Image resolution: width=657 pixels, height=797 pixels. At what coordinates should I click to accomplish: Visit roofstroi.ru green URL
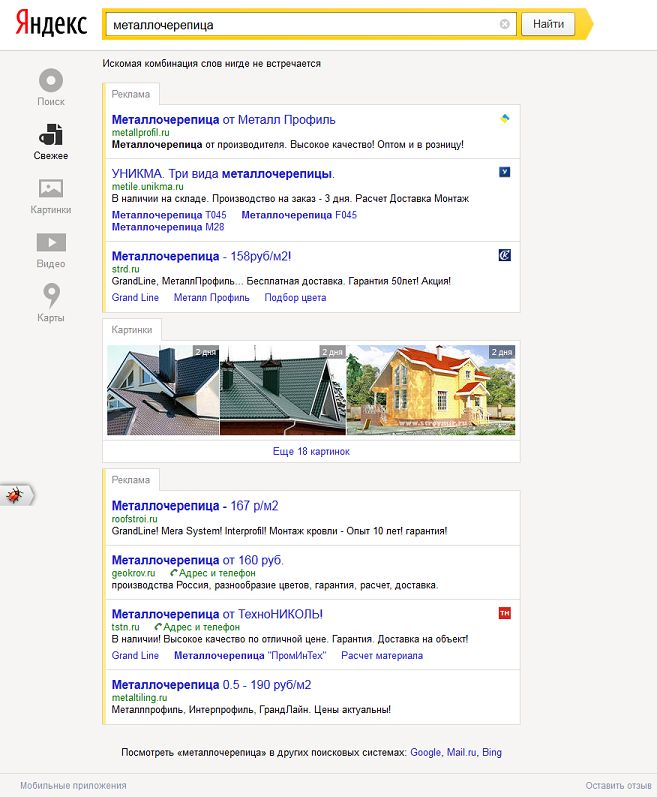coord(135,519)
